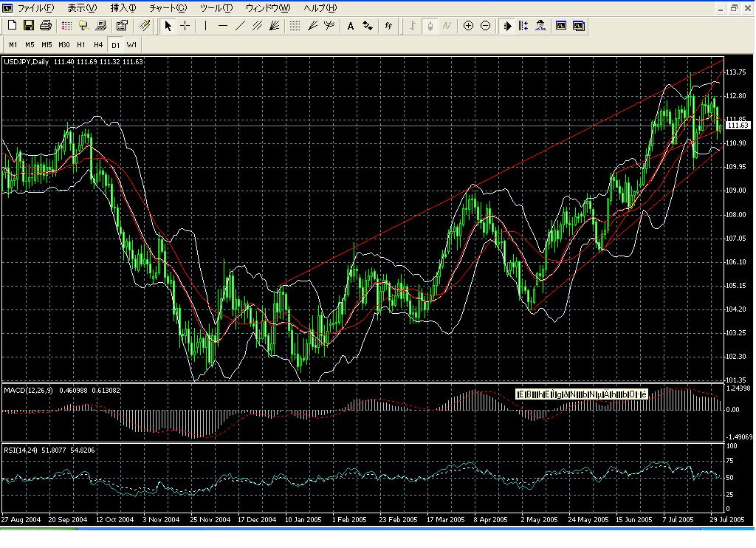Expand the 挿入(I) menu
756x548 pixels.
pyautogui.click(x=123, y=8)
